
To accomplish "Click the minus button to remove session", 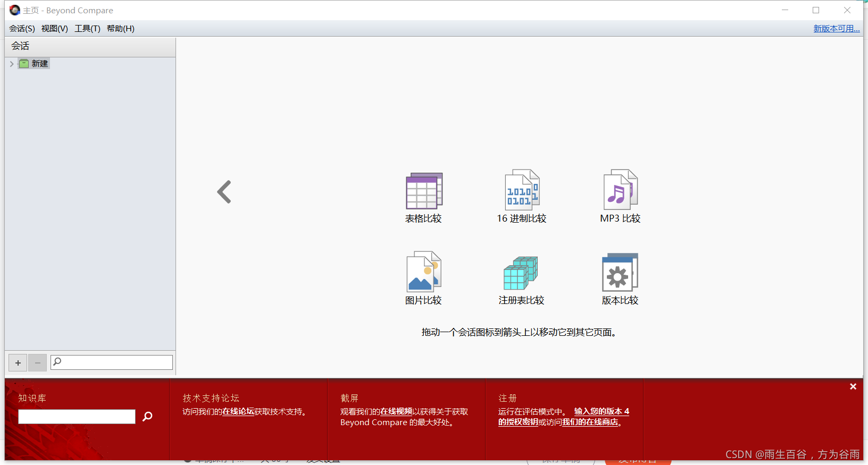I will click(37, 363).
